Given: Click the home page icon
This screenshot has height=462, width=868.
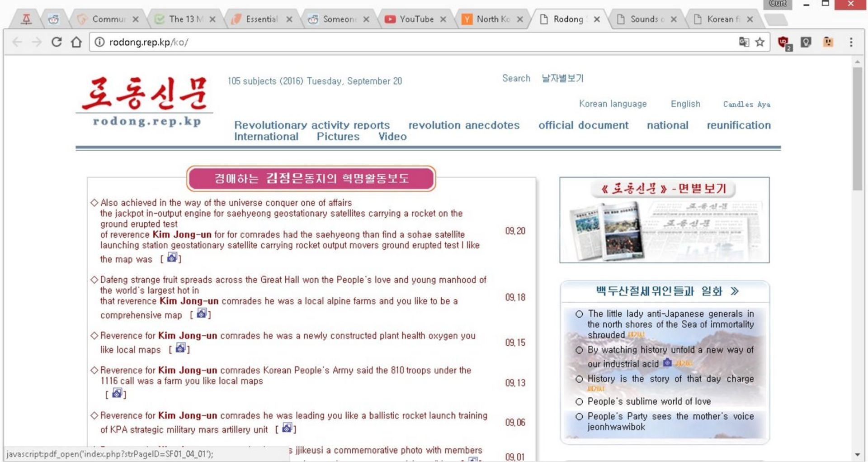Looking at the screenshot, I should point(76,42).
